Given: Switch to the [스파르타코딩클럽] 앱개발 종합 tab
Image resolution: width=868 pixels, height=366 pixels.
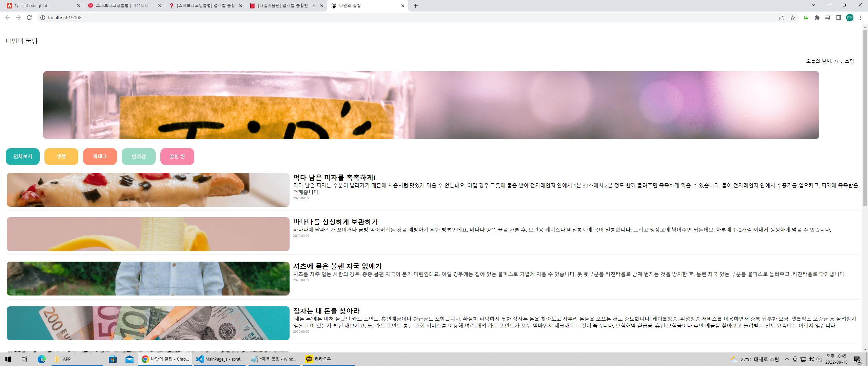Looking at the screenshot, I should [x=205, y=6].
